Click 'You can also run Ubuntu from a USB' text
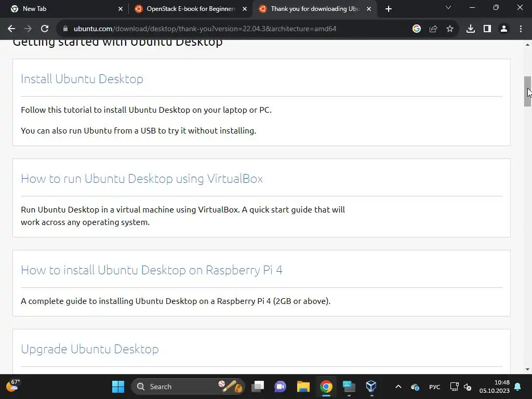This screenshot has height=399, width=532. click(138, 130)
